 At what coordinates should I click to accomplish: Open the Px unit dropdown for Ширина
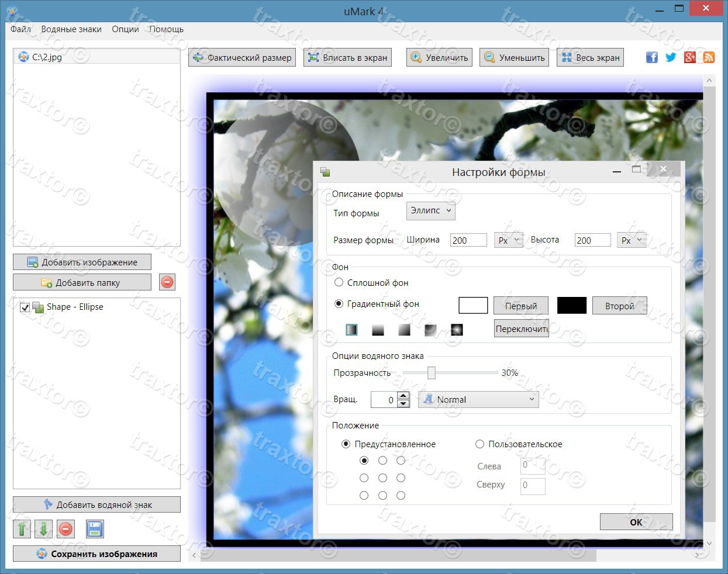click(x=508, y=240)
